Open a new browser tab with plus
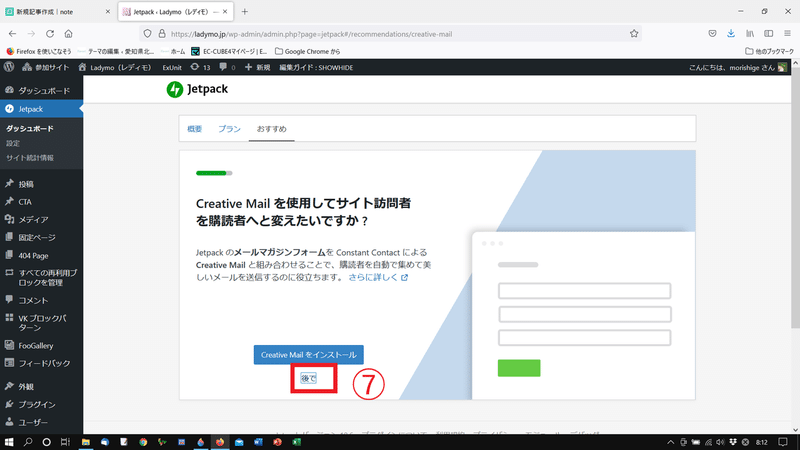 tap(244, 12)
